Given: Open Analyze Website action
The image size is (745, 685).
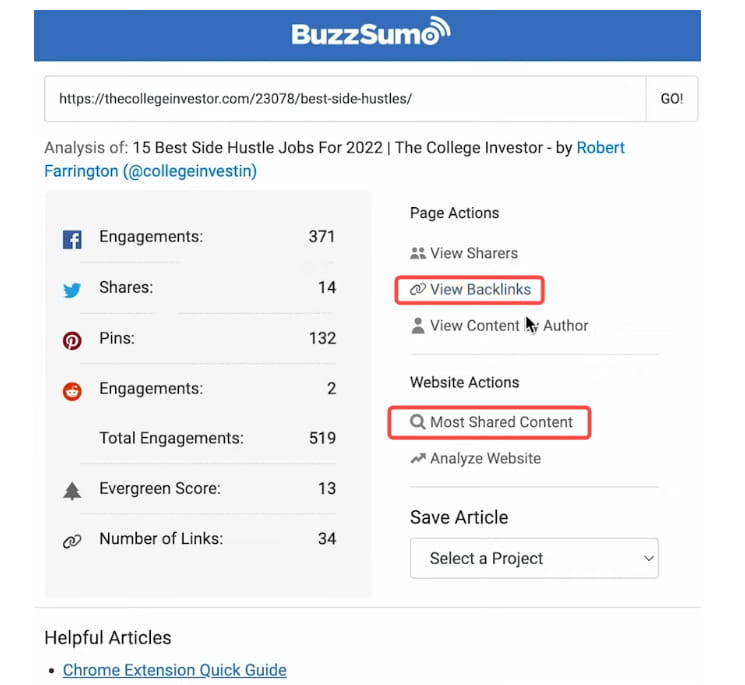Looking at the screenshot, I should tap(485, 459).
